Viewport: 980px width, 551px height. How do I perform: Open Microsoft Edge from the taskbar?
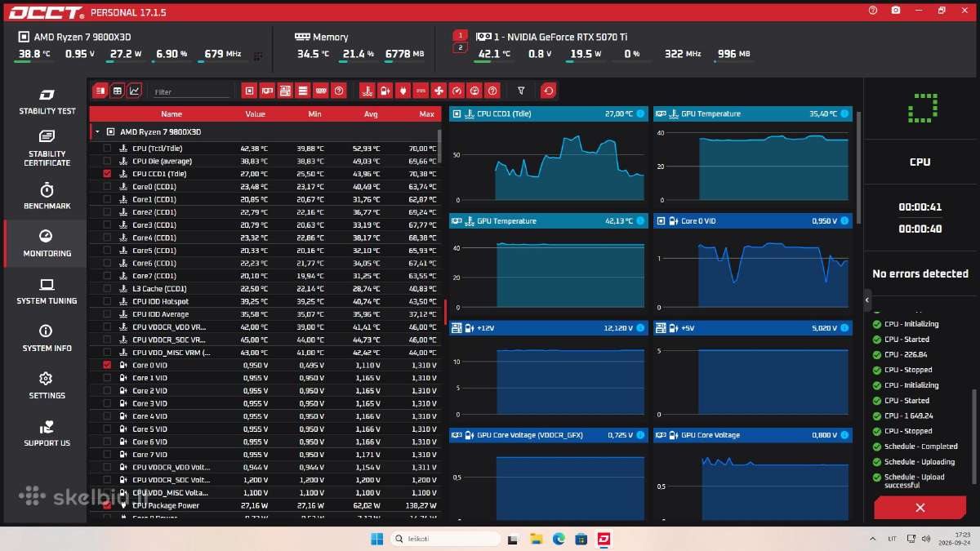pos(559,539)
